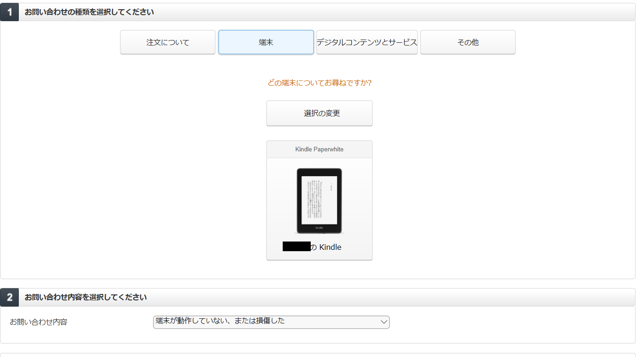Pick the その他 category button

[x=467, y=42]
